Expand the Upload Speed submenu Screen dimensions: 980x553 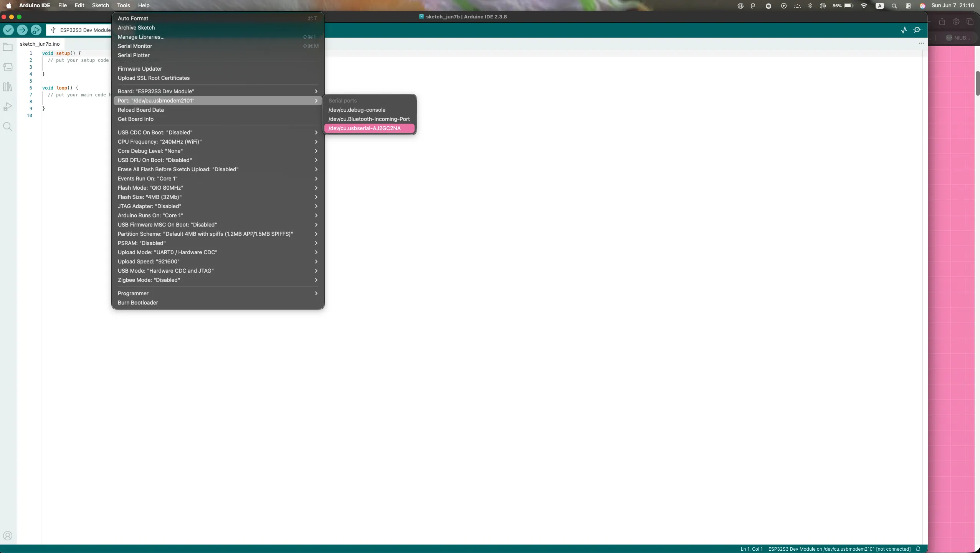coord(218,262)
